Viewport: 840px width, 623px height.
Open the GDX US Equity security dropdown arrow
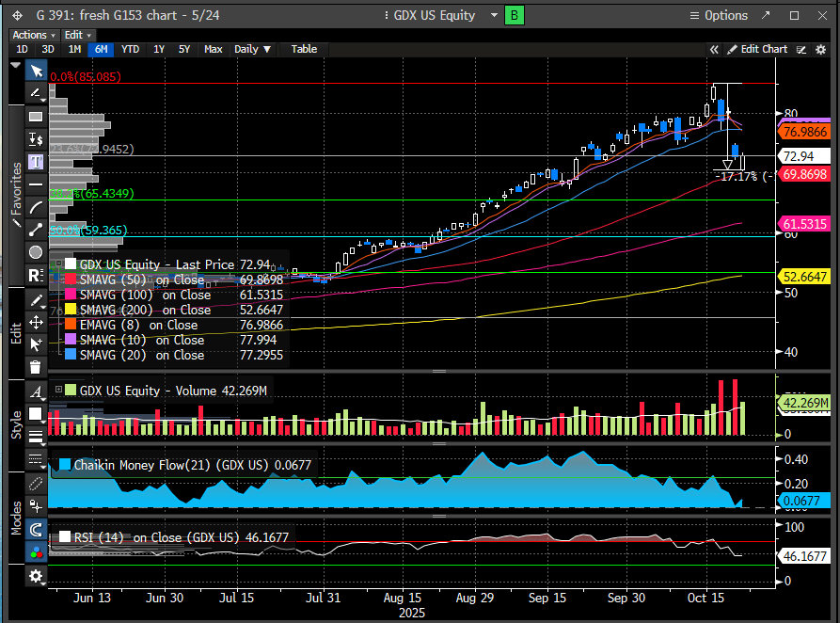click(494, 16)
